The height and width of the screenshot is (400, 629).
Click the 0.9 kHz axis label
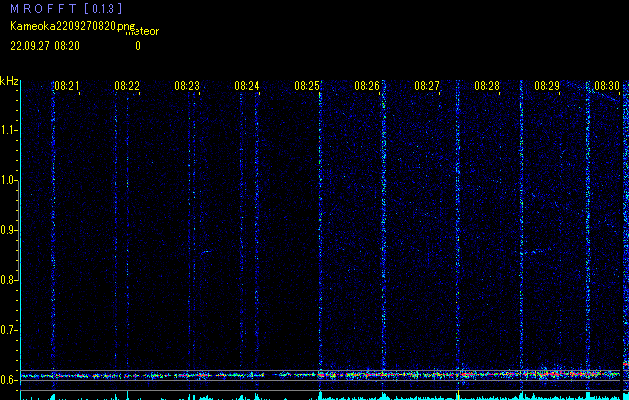(x=8, y=230)
